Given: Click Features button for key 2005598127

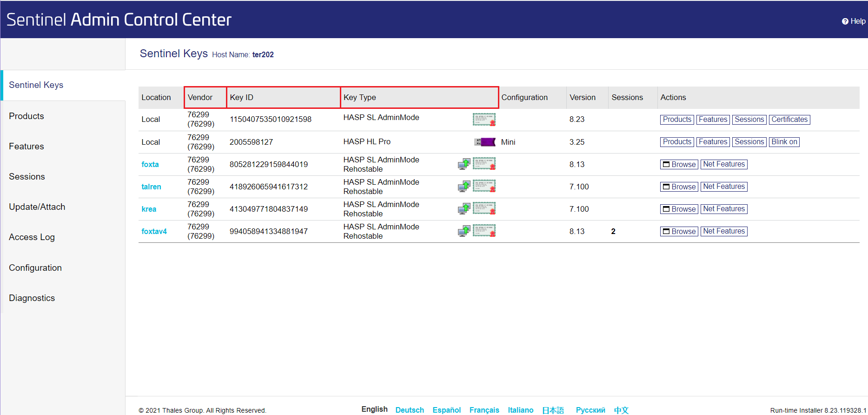Looking at the screenshot, I should [x=713, y=142].
